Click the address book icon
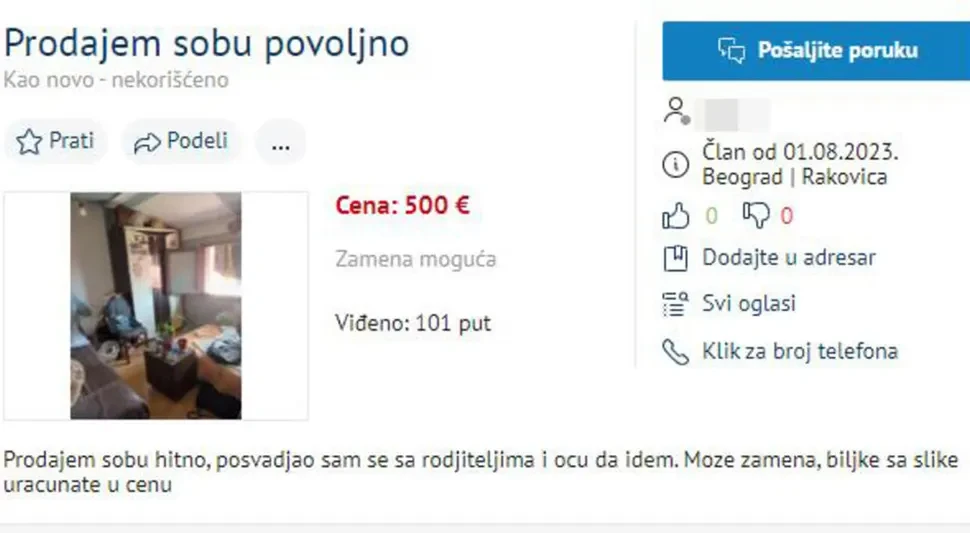The image size is (970, 533). coord(676,258)
